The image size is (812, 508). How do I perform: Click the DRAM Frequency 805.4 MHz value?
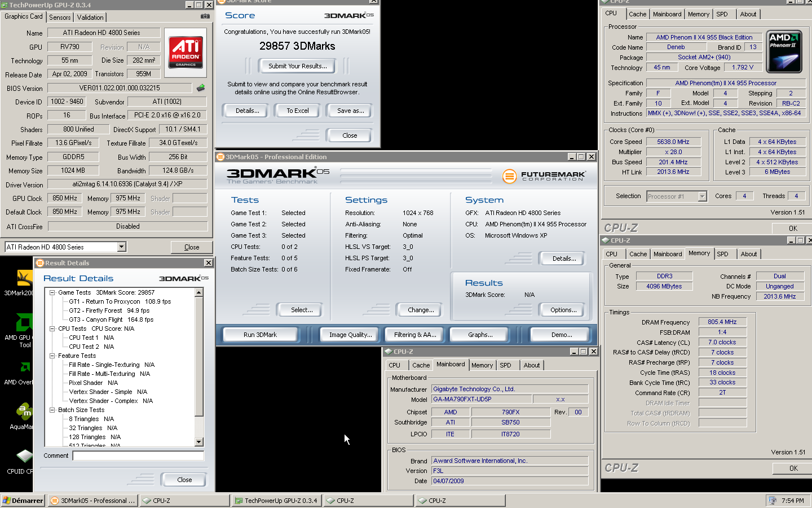[722, 322]
